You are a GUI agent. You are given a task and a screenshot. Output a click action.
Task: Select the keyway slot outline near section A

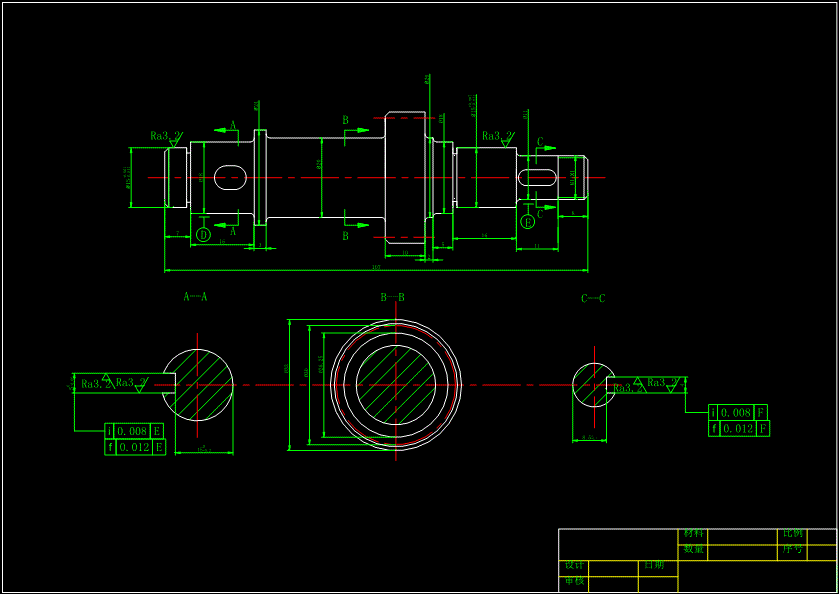(230, 177)
